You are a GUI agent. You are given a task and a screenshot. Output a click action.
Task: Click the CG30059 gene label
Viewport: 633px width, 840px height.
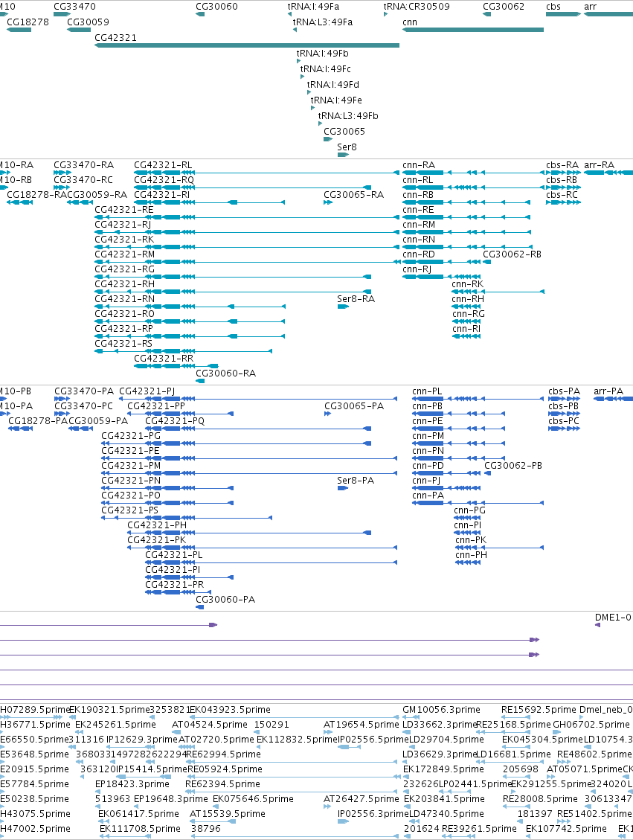coord(89,22)
